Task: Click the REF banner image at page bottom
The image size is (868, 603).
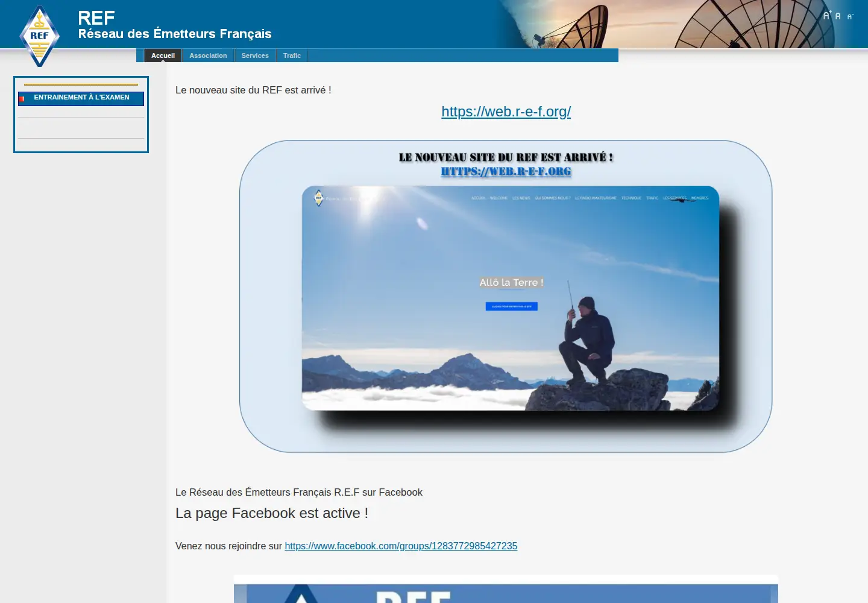Action: point(506,589)
